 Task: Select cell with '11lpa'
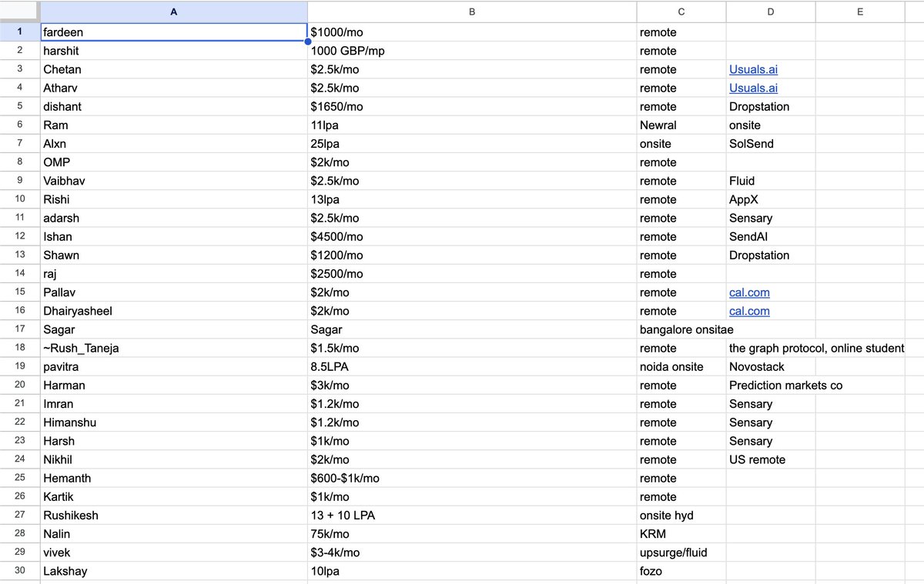pyautogui.click(x=472, y=125)
